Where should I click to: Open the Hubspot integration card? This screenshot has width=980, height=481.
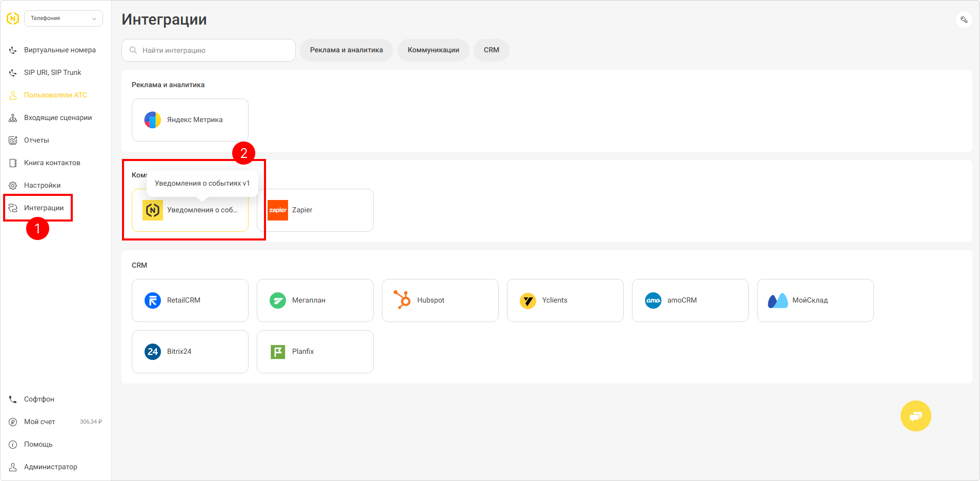click(440, 300)
